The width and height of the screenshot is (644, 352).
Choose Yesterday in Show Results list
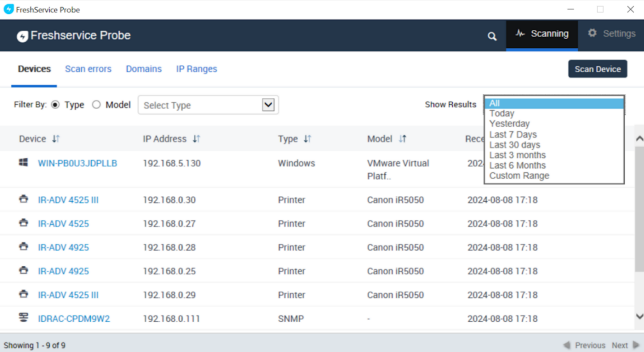point(554,124)
